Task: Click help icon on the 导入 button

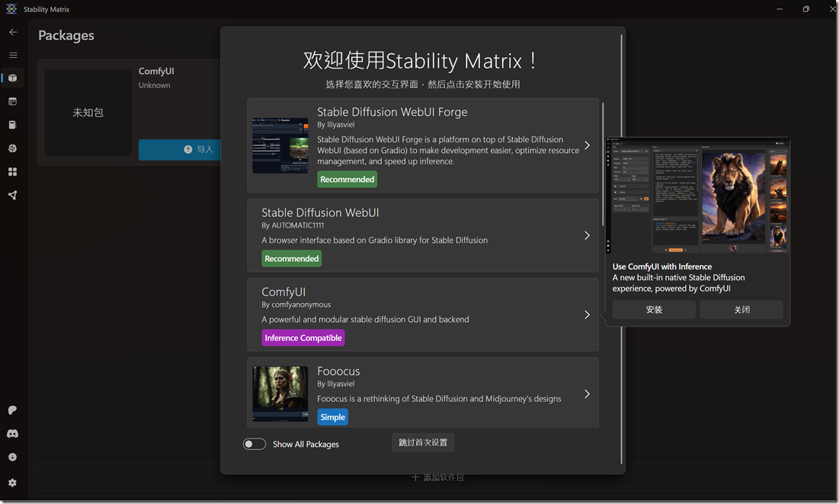Action: pos(187,150)
